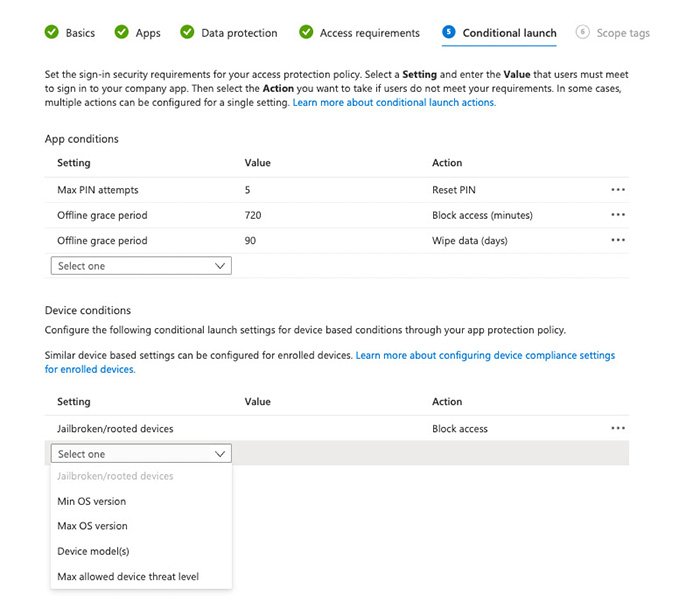Click the 720 offline grace period value
Image resolution: width=700 pixels, height=616 pixels.
point(253,215)
